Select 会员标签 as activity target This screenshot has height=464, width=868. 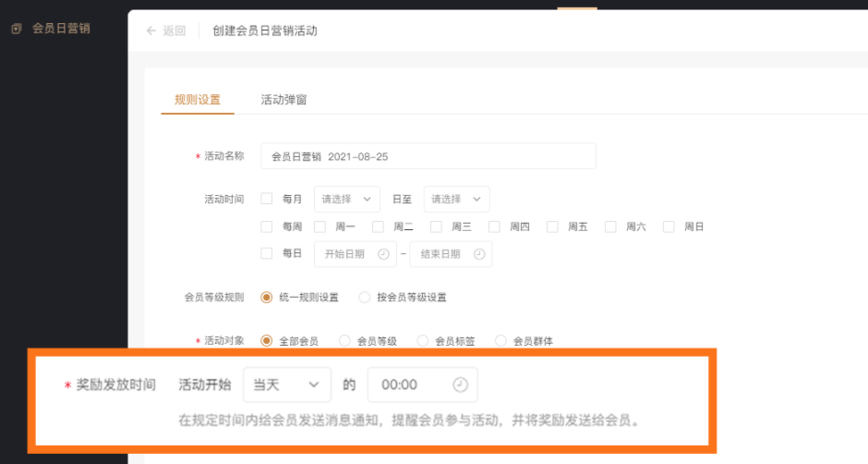coord(423,340)
